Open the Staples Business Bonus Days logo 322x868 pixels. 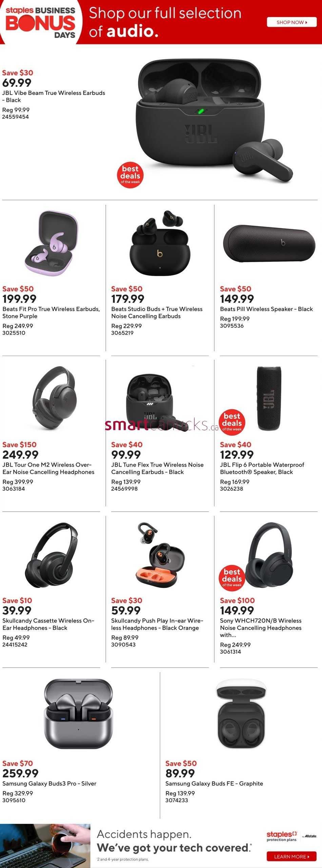pos(40,22)
